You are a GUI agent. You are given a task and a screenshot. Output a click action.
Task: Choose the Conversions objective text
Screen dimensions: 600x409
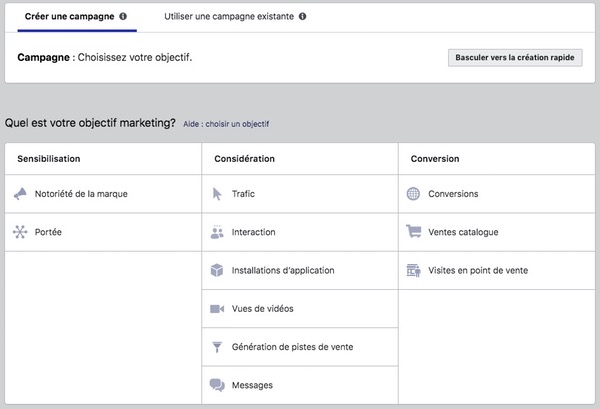pyautogui.click(x=453, y=194)
